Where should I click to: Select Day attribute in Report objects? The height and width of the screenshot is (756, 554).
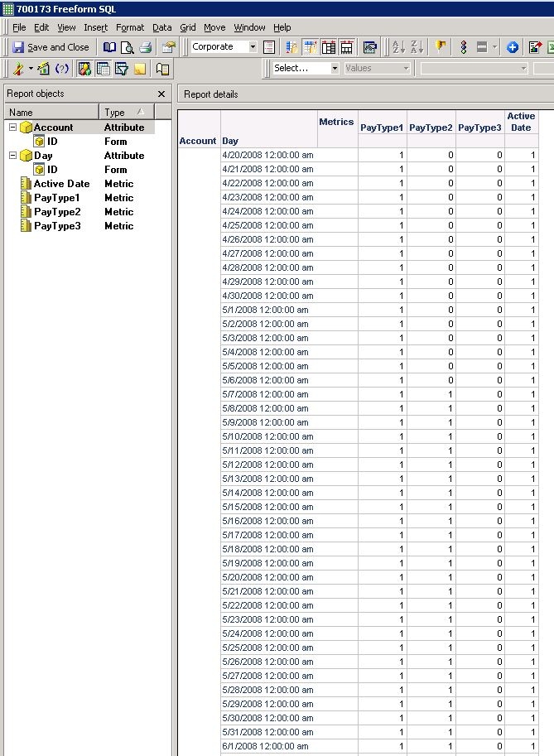43,155
